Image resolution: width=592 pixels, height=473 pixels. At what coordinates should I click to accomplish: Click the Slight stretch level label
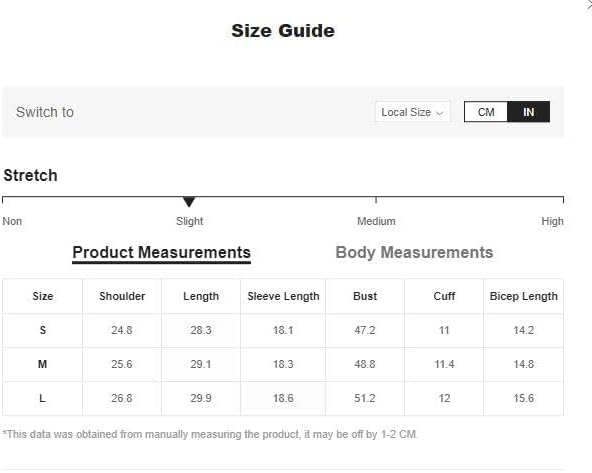click(x=190, y=221)
